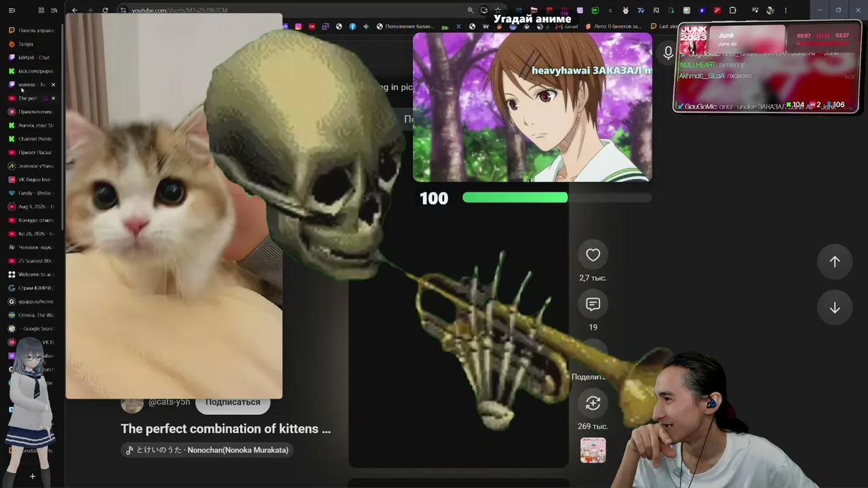Screen dimensions: 868x488
Task: Reload the YouTube Shorts page
Action: coord(105,10)
